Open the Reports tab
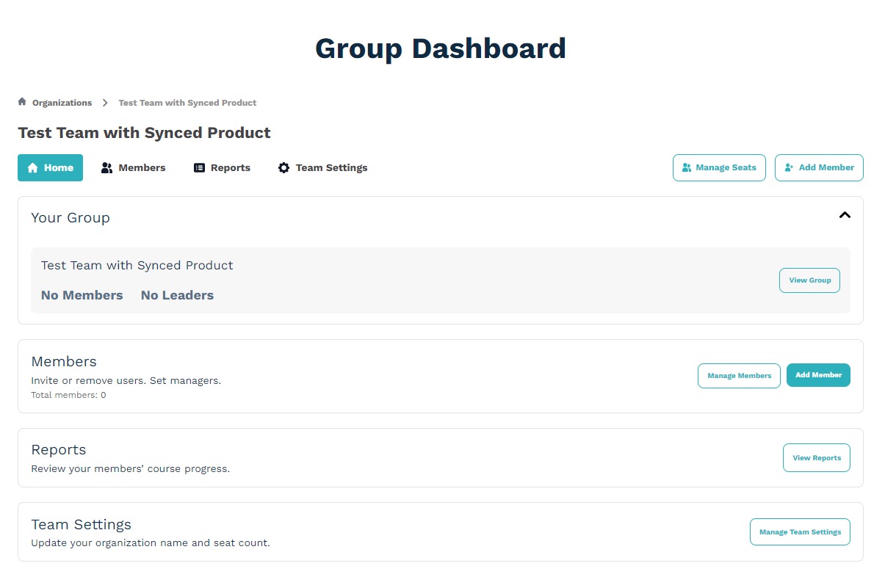The height and width of the screenshot is (588, 874). pyautogui.click(x=229, y=167)
